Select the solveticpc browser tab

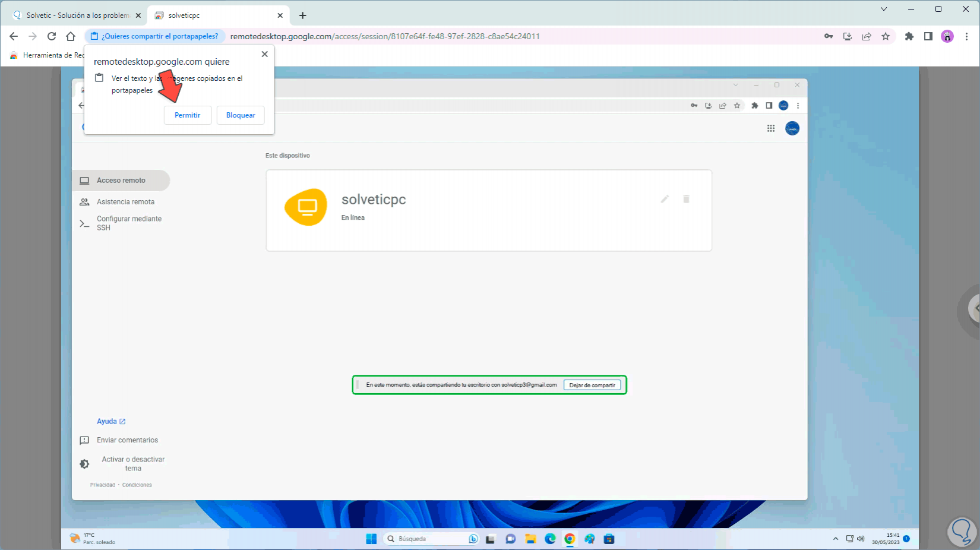218,15
